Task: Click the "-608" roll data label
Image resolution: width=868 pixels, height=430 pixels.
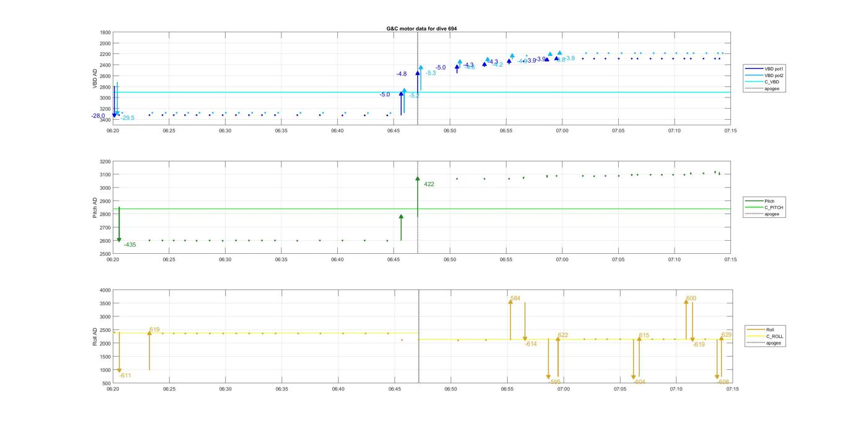Action: tap(723, 382)
